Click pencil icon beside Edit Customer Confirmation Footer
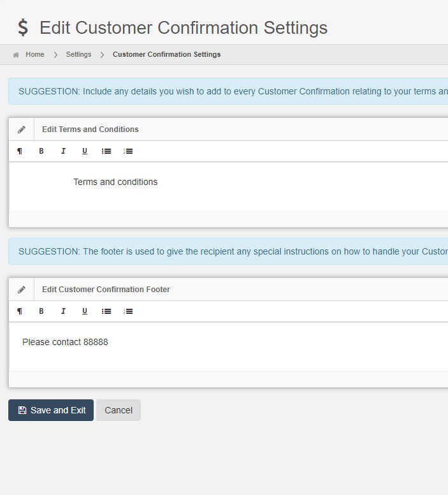This screenshot has width=448, height=495. coord(22,290)
